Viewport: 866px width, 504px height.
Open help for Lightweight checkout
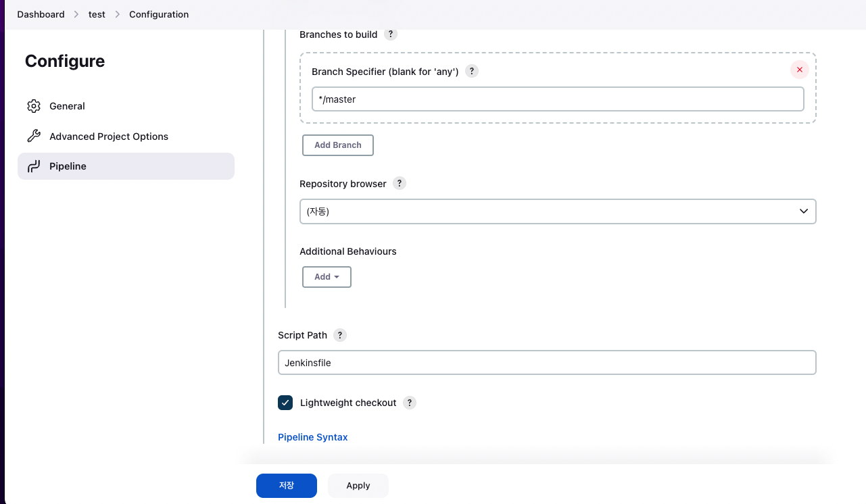410,403
